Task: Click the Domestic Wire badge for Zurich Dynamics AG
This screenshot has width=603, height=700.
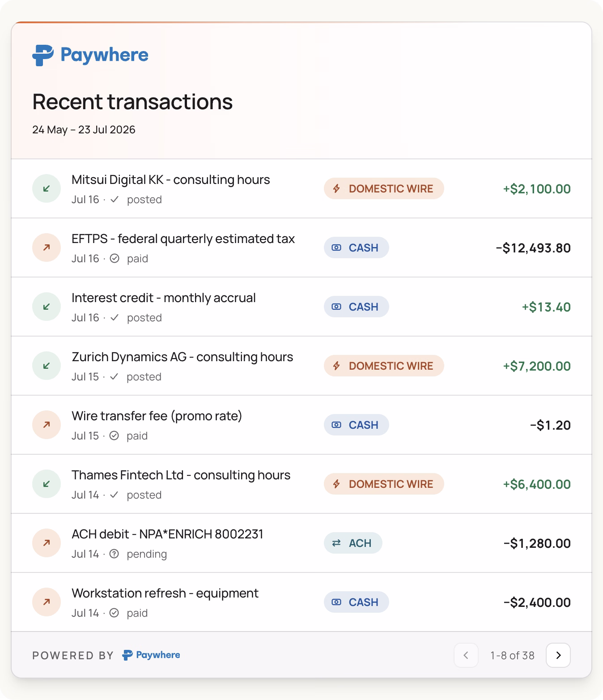Action: (384, 366)
